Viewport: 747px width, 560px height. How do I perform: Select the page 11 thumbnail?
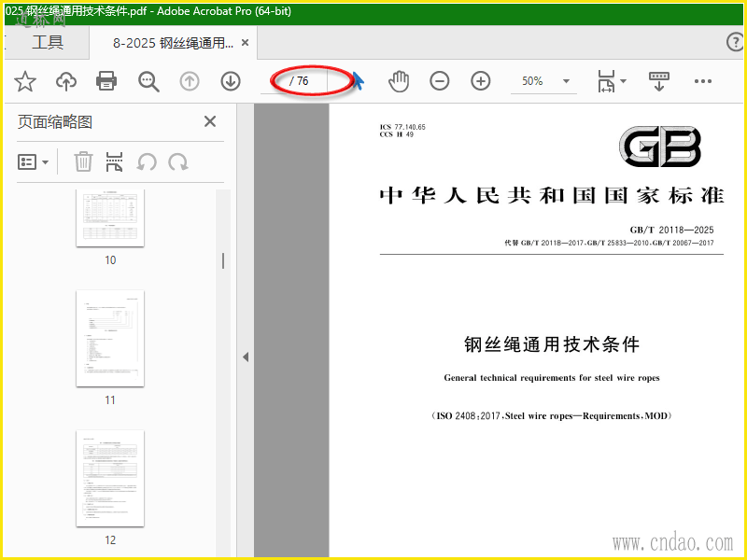click(x=110, y=339)
